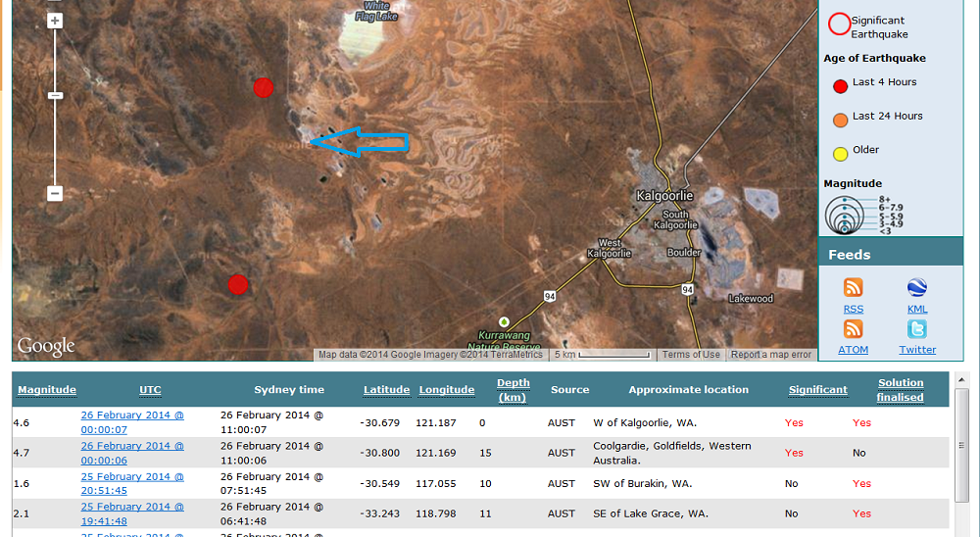Sort table by Longitude column
This screenshot has width=980, height=537.
pos(447,390)
